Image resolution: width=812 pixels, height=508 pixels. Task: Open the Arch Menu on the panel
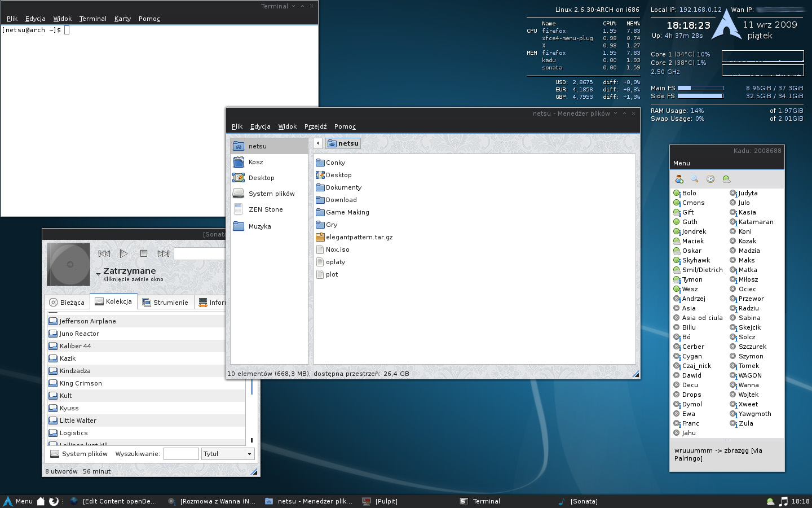click(18, 501)
